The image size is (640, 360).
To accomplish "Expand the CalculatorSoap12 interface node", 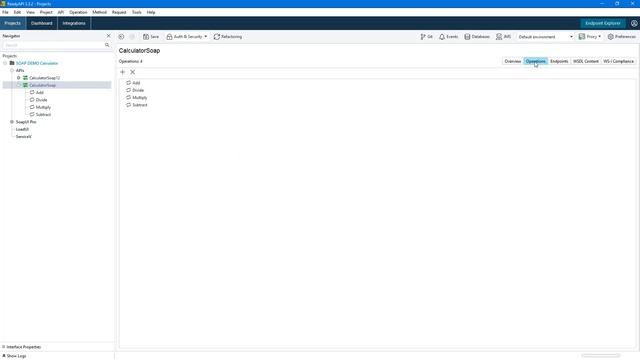I will click(x=18, y=78).
